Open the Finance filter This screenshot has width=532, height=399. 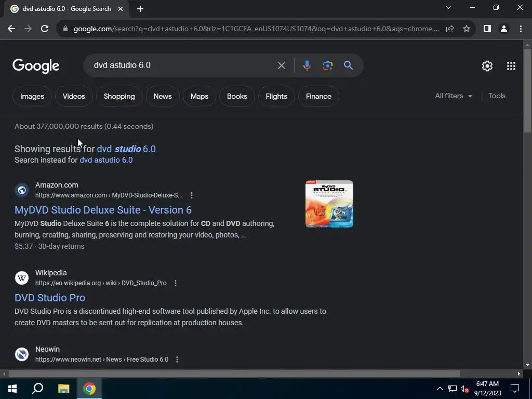coord(318,96)
